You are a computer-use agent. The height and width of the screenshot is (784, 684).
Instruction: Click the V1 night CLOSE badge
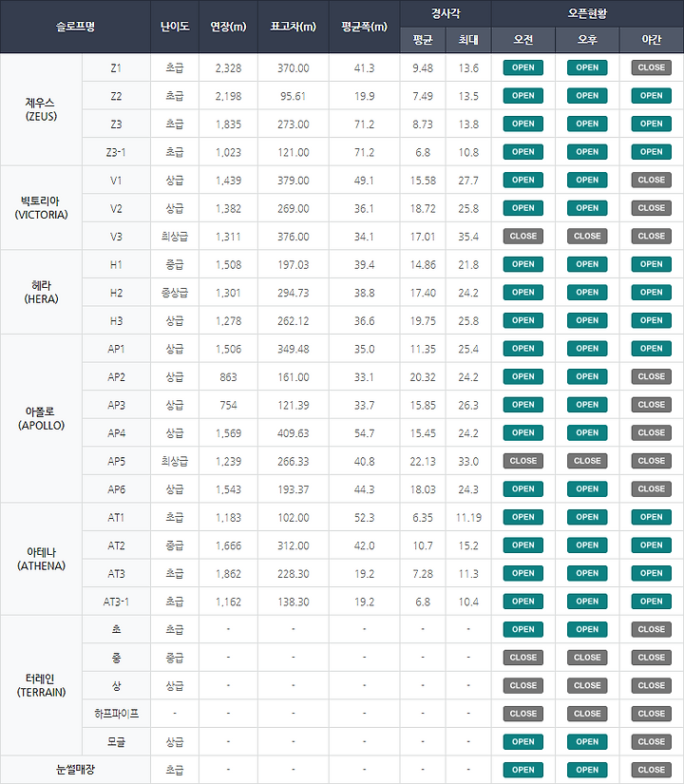tap(651, 180)
